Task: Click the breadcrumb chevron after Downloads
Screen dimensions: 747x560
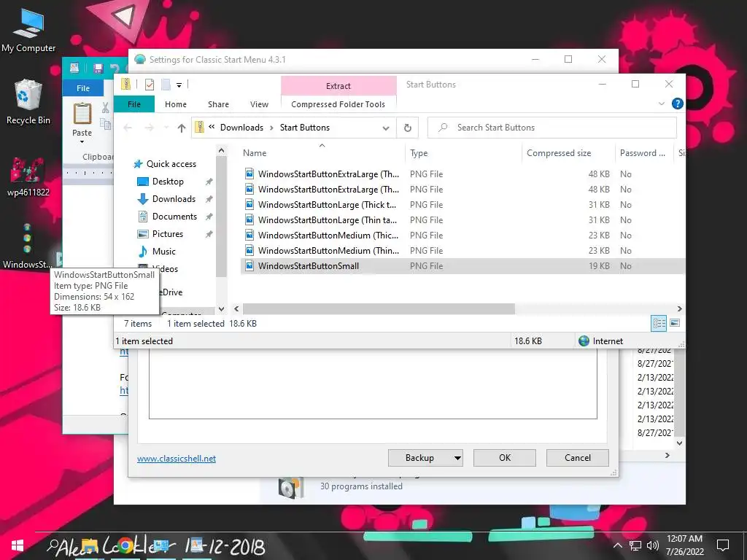Action: 271,128
